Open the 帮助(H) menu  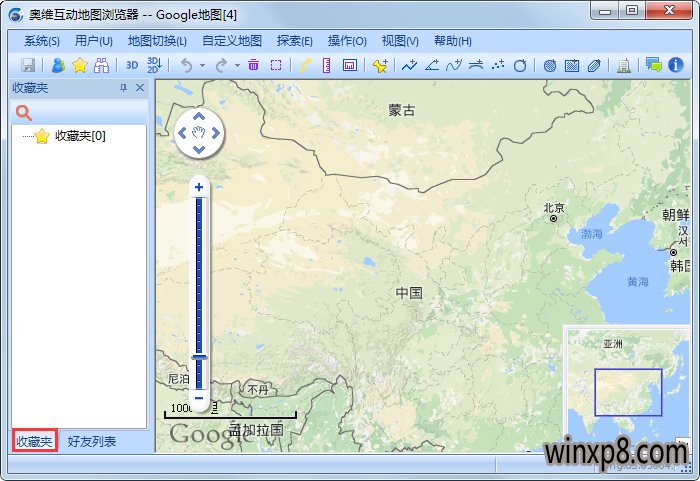[453, 41]
